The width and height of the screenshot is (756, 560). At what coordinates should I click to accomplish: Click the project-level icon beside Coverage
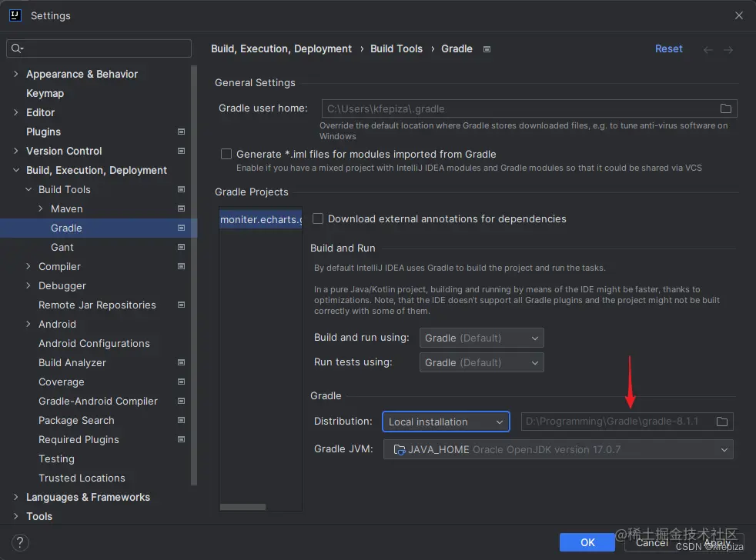click(181, 382)
